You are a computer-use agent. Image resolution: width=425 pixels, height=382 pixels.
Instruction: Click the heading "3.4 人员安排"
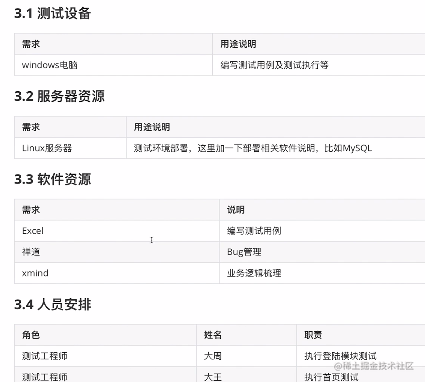pyautogui.click(x=52, y=304)
